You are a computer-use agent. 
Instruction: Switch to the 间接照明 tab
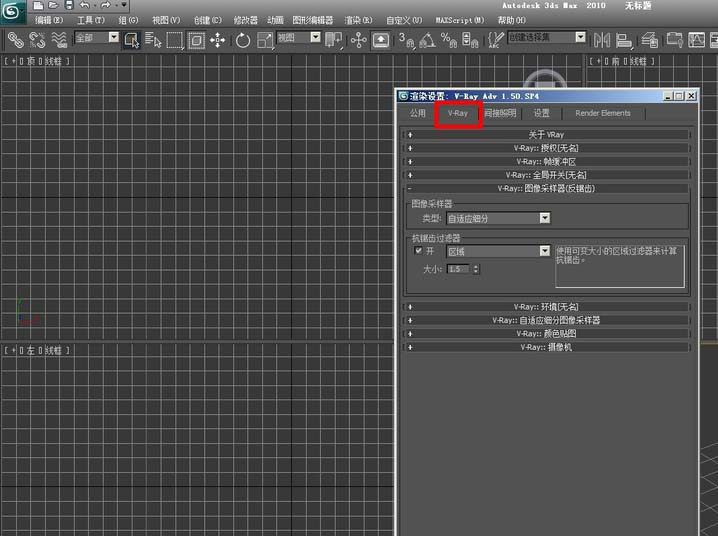[x=500, y=113]
